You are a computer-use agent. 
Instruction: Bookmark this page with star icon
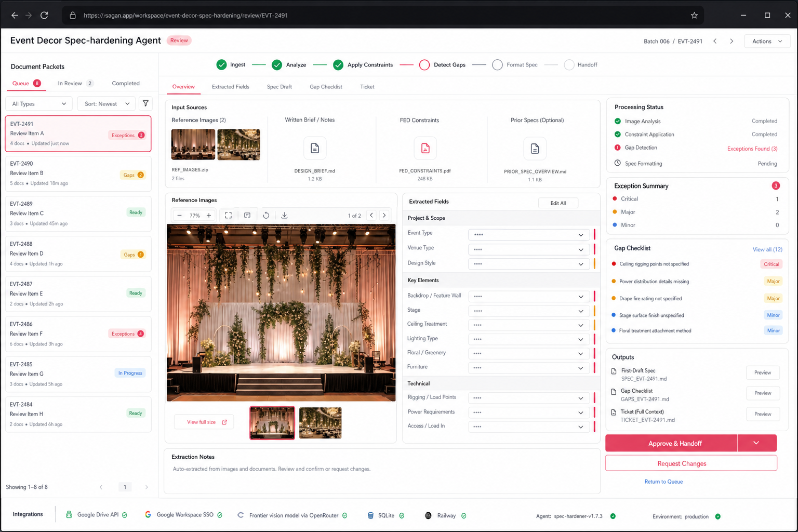tap(694, 16)
